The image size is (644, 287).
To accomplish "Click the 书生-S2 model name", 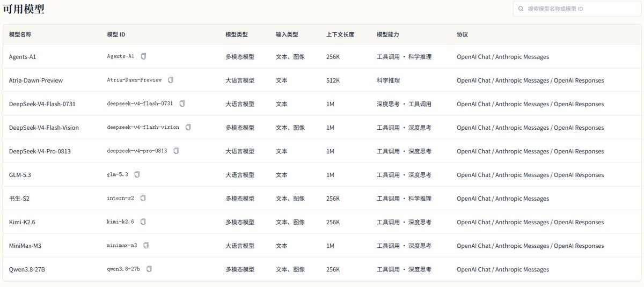I will (19, 198).
